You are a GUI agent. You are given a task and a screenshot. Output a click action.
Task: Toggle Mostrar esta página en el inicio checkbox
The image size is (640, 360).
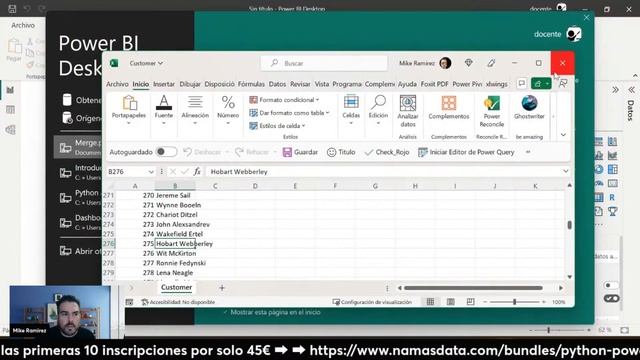coord(225,312)
